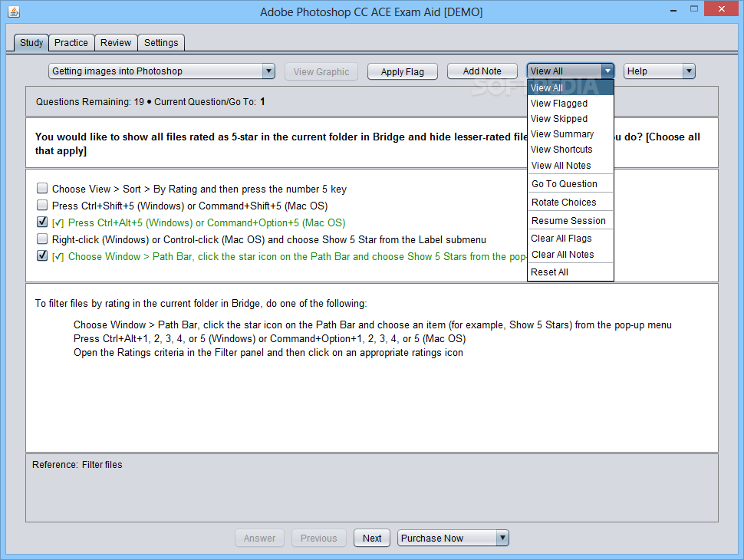Click the 'Choose Window > Path Bar, click the star icon on the Path Bar and choose an item' explanation line
744x560 pixels.
coord(373,325)
